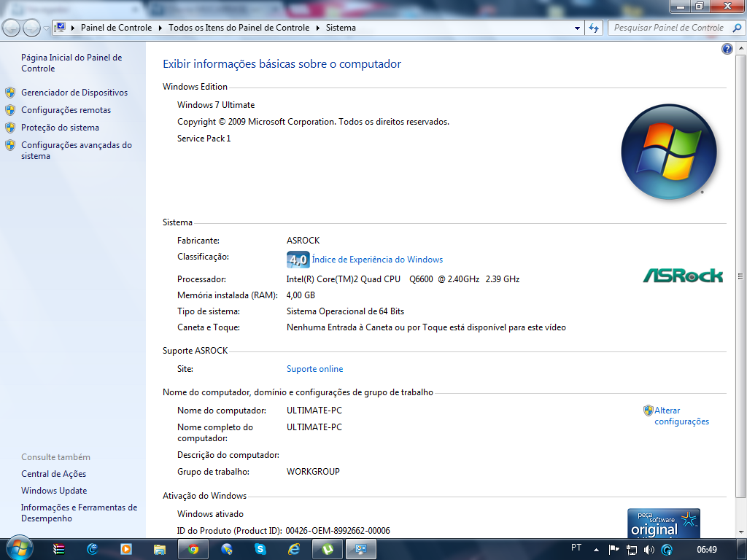The width and height of the screenshot is (747, 560).
Task: Click the Pesquisar Painel de Controle search field
Action: coord(667,28)
